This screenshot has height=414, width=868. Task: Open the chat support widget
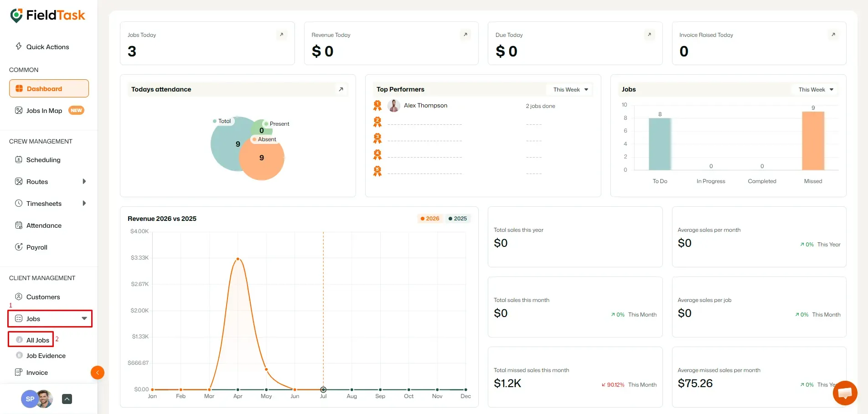pyautogui.click(x=845, y=393)
